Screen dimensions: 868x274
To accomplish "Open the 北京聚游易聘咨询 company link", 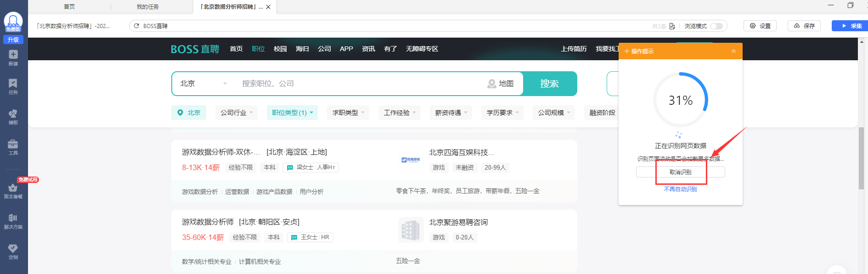I will (x=458, y=223).
